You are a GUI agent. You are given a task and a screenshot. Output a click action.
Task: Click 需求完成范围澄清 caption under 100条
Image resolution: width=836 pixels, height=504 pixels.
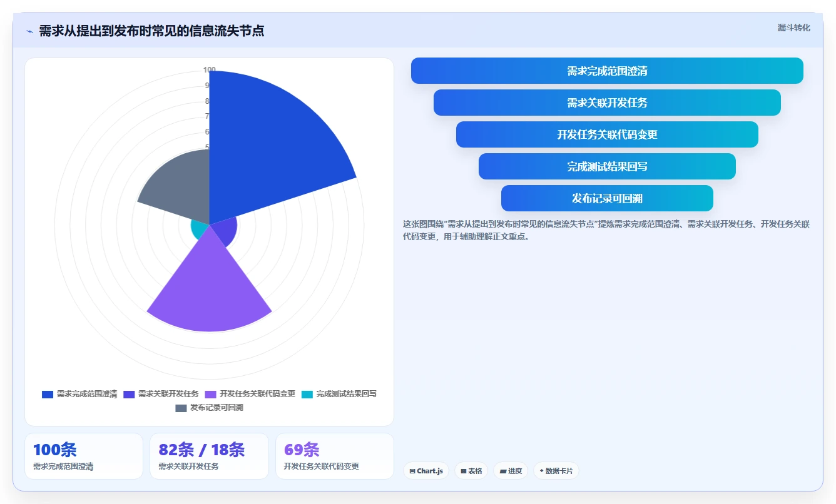63,466
